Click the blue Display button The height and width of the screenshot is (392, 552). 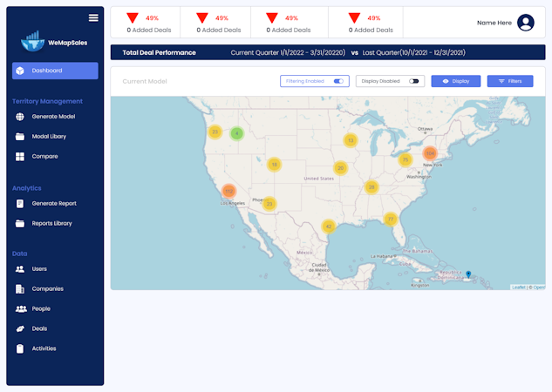coord(456,81)
